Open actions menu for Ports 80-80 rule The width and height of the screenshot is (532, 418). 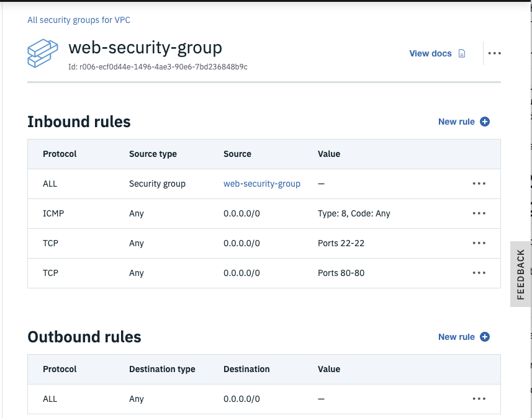point(479,273)
